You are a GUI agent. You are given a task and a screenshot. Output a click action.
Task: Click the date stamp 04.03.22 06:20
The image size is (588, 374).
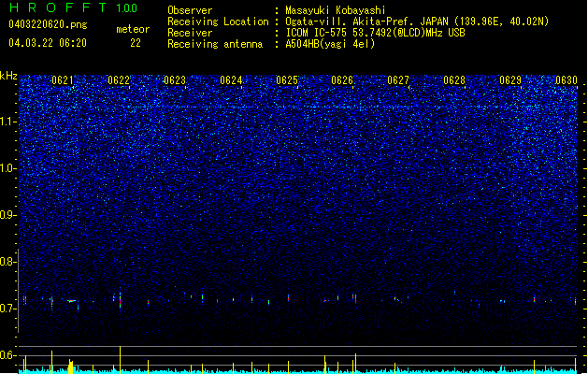click(x=48, y=43)
